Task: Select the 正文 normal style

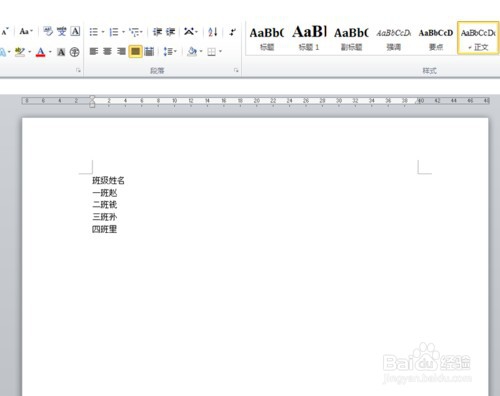Action: pyautogui.click(x=478, y=38)
